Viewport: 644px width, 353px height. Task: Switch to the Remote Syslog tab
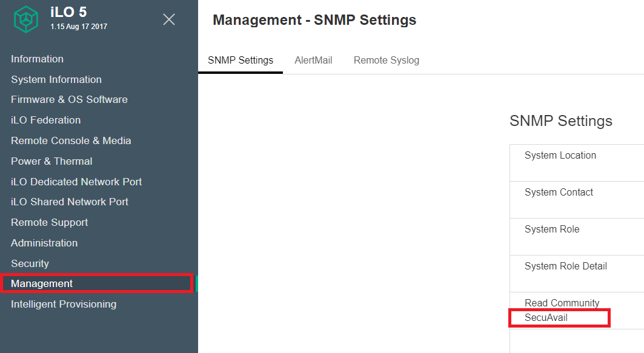[x=387, y=61]
